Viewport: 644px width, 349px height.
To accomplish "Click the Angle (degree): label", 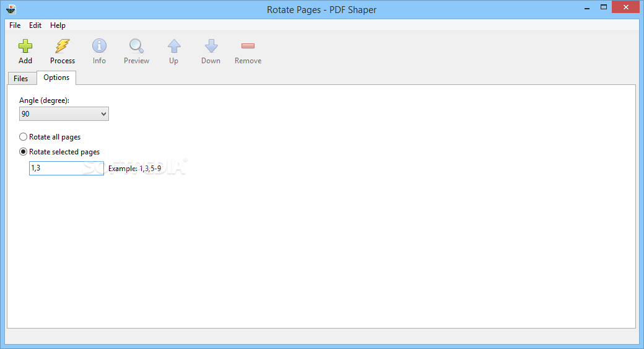I will (45, 100).
